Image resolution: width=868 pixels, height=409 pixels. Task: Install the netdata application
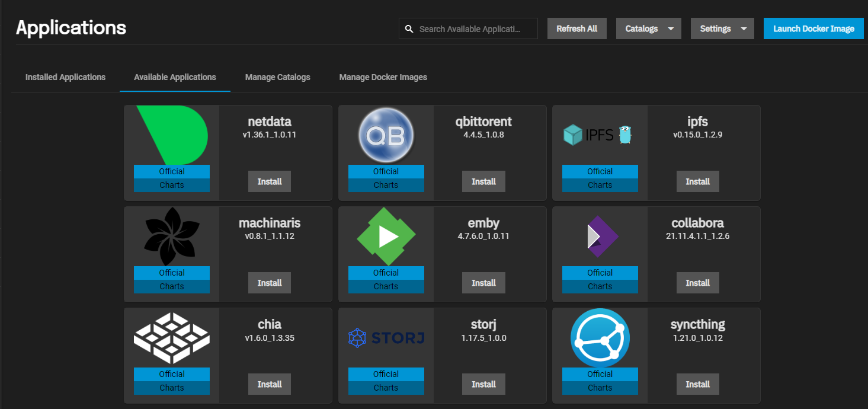(270, 181)
